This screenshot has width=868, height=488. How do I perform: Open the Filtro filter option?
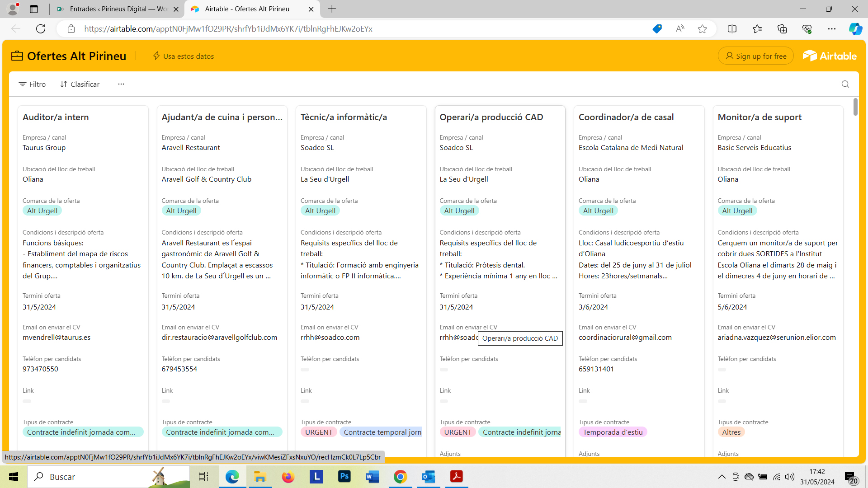pyautogui.click(x=32, y=84)
